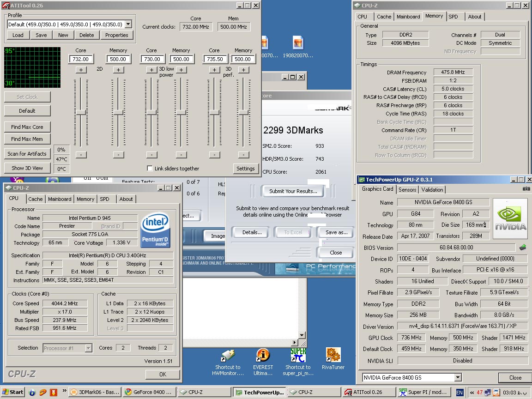
Task: Click the orange quick launch icon beside Internet Explorer
Action: coord(43,392)
